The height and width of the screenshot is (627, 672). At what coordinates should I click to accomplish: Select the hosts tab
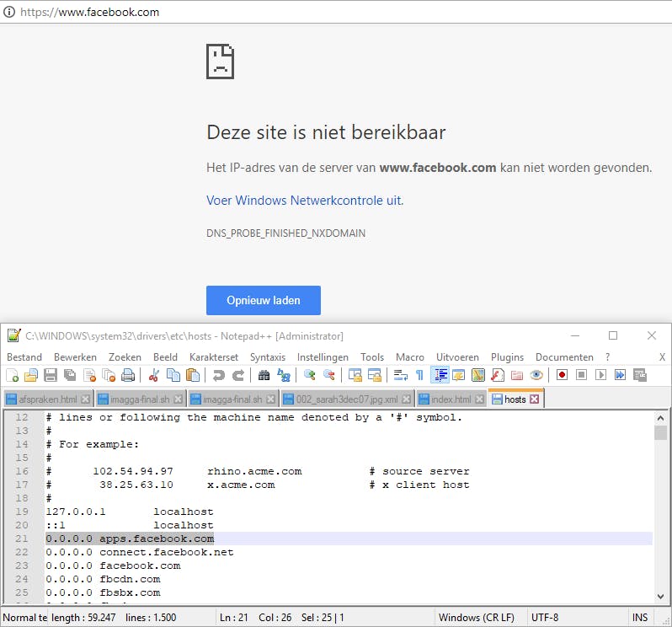tap(515, 399)
